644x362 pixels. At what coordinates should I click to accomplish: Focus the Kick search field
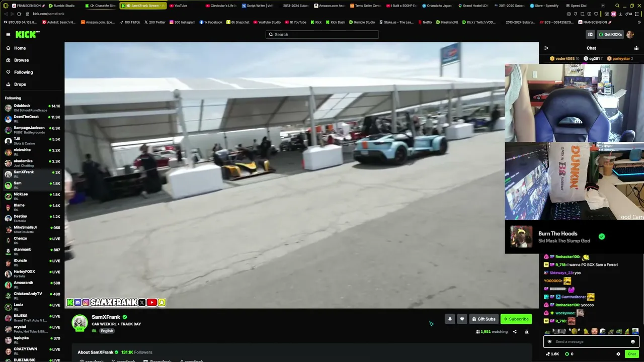(x=322, y=34)
